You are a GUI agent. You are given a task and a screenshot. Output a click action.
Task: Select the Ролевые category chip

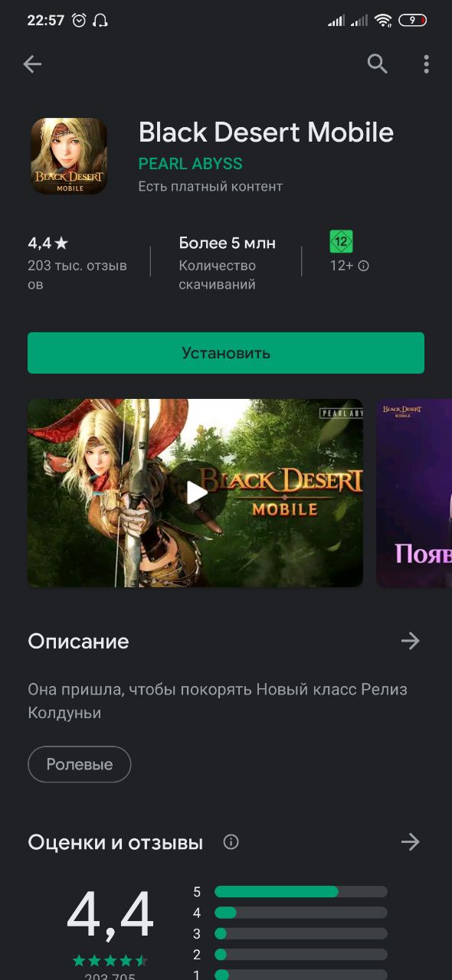pos(80,764)
